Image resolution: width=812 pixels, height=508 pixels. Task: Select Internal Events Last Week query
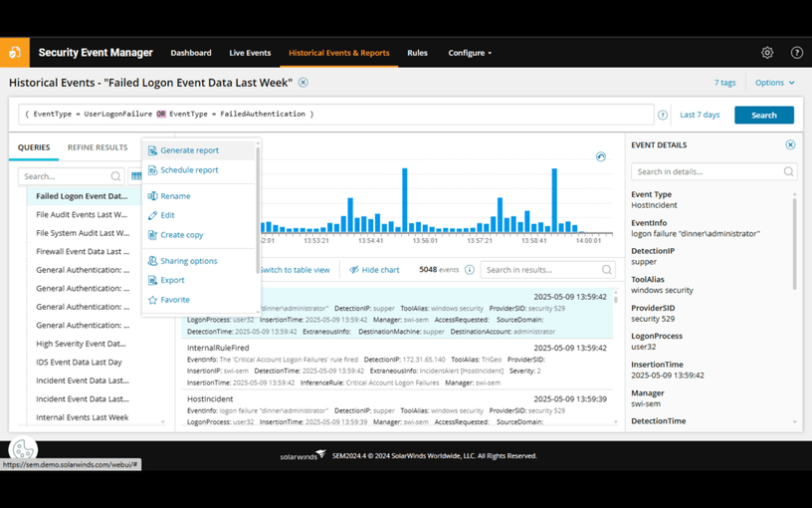click(83, 417)
